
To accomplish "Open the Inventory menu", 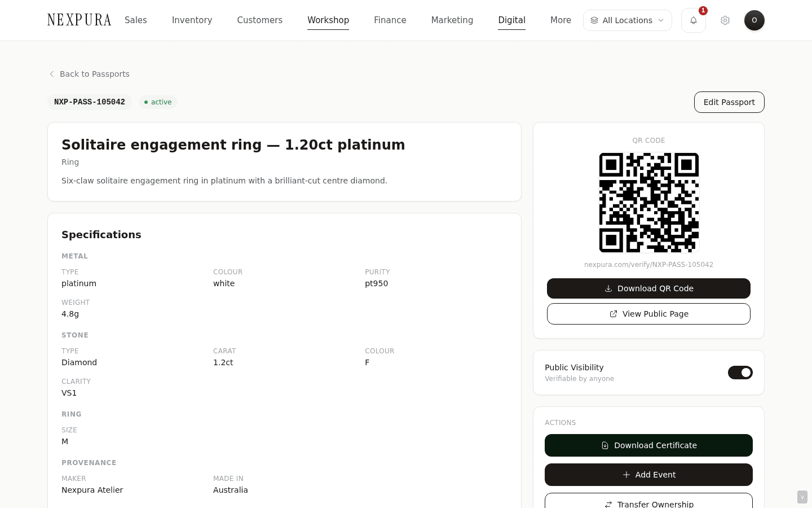I will click(x=192, y=20).
